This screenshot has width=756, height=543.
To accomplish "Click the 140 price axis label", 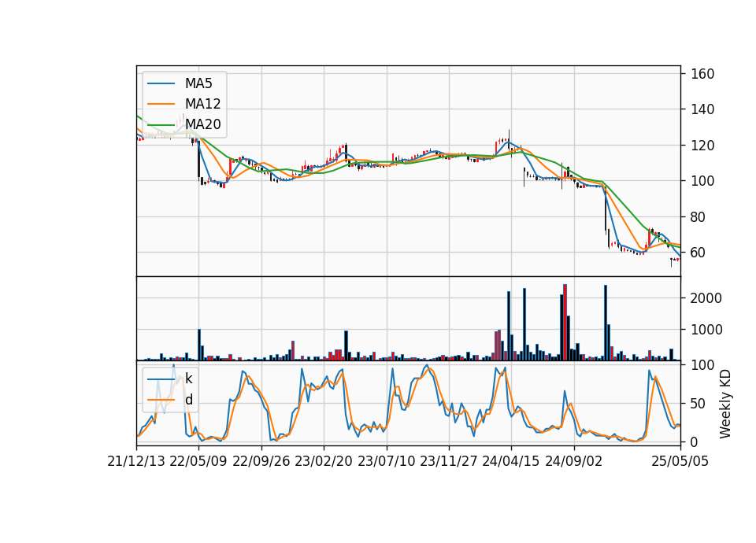I will point(702,109).
